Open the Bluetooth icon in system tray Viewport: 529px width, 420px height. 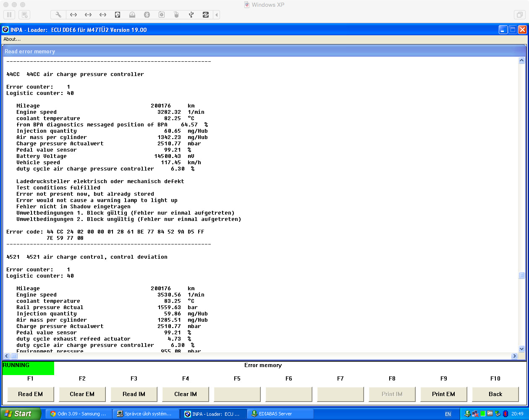[505, 414]
